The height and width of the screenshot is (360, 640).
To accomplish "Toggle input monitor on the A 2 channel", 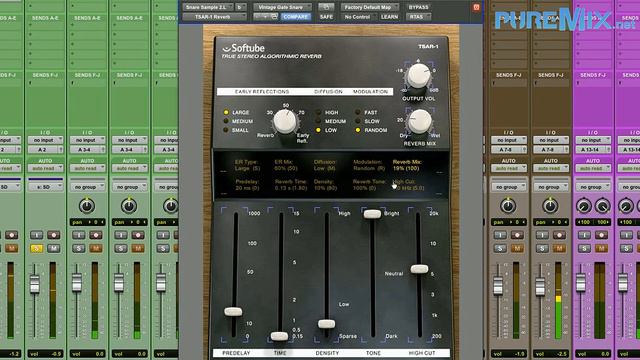I will click(36, 235).
